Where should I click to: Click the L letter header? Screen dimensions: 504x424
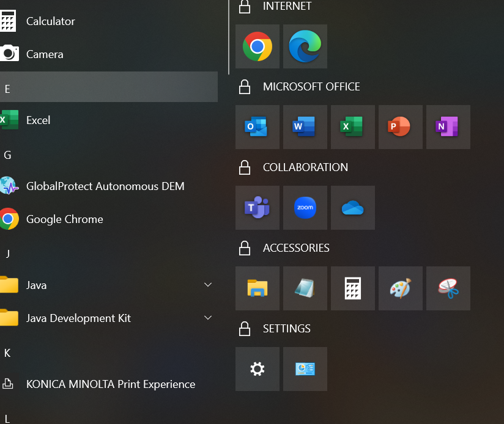click(7, 419)
